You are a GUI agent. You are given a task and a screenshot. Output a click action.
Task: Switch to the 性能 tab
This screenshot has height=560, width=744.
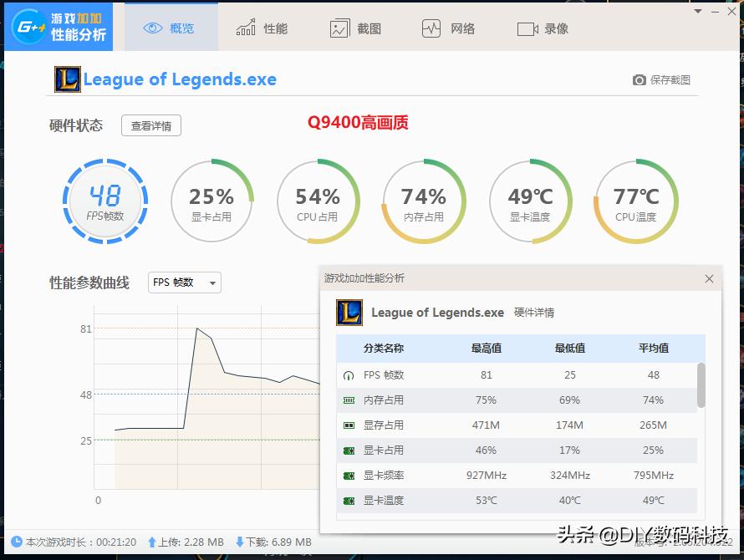click(260, 28)
